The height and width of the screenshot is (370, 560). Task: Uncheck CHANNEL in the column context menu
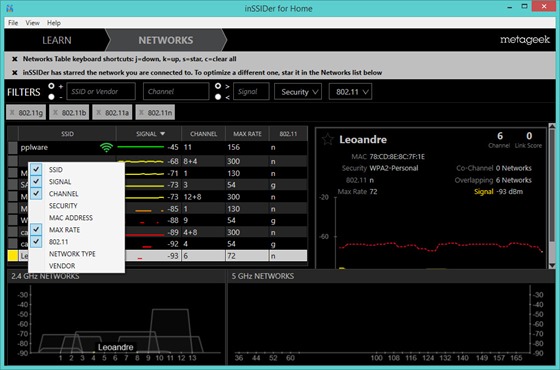coord(36,194)
